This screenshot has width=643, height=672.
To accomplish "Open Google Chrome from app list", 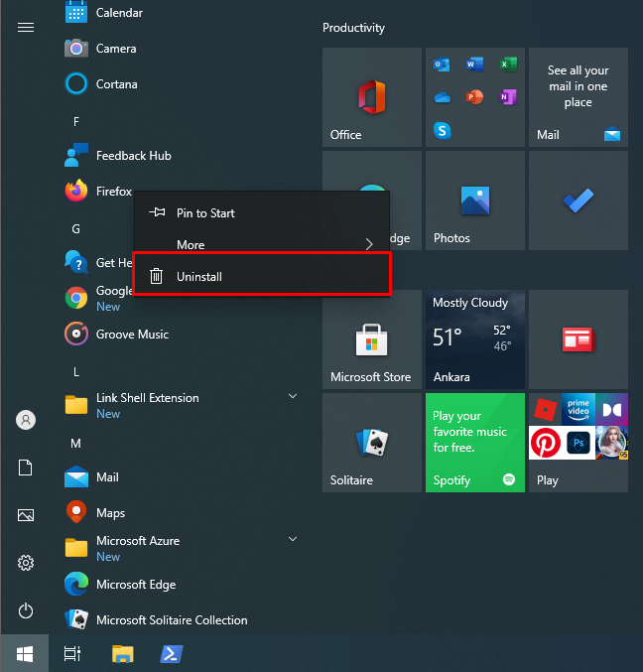I will pos(97,299).
